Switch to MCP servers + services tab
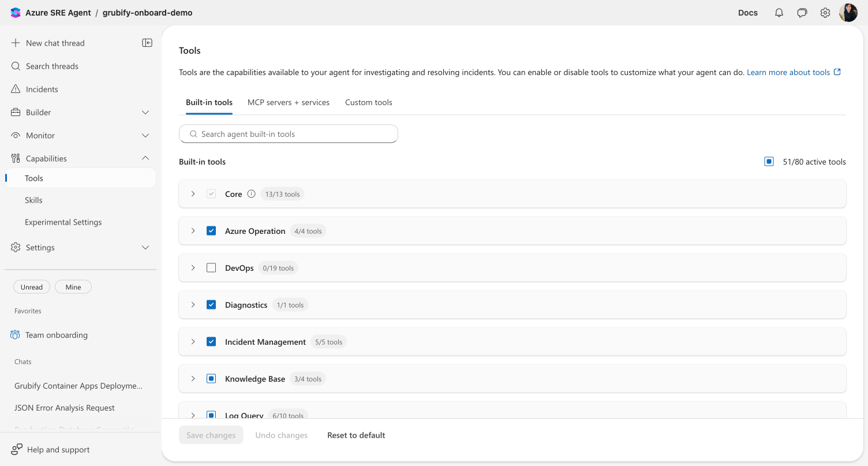 click(289, 102)
